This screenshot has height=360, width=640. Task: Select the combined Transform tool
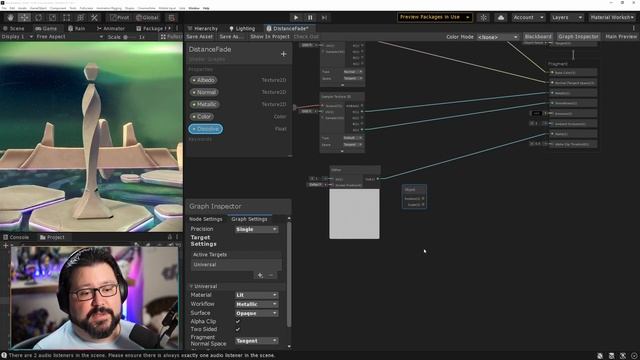point(80,18)
